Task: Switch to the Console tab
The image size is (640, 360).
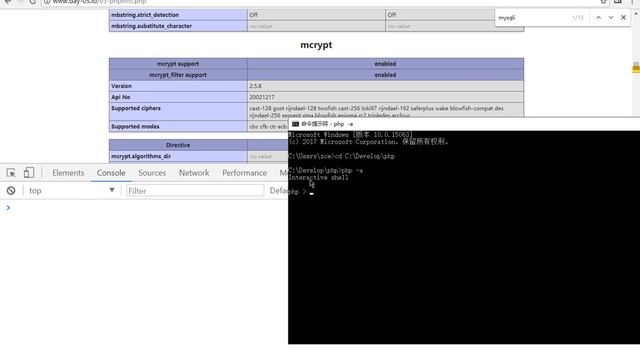Action: coord(111,173)
